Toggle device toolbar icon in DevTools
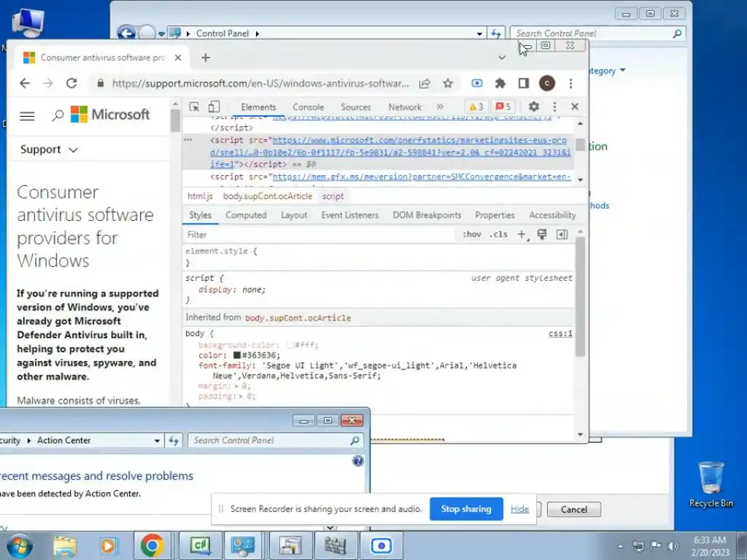Screen dimensions: 747x560 (214, 106)
